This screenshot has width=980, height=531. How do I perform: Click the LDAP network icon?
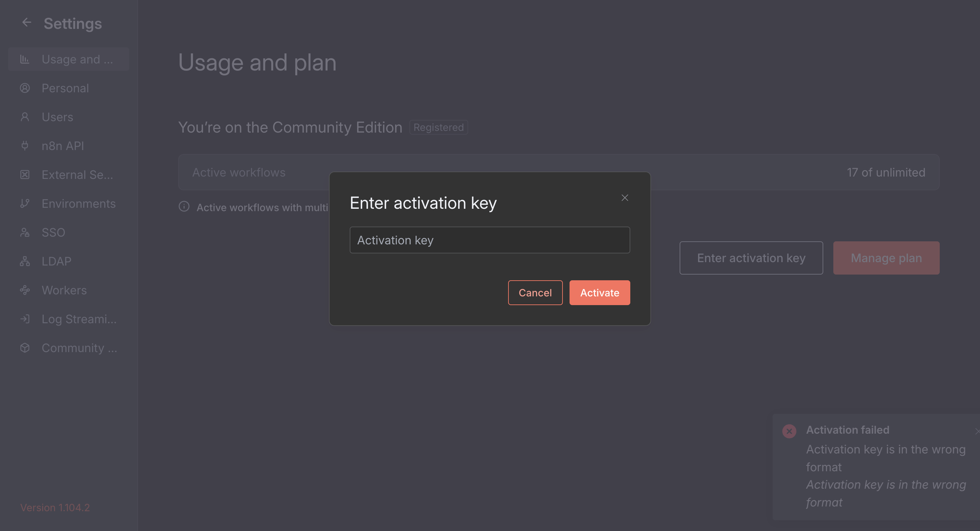click(x=25, y=261)
